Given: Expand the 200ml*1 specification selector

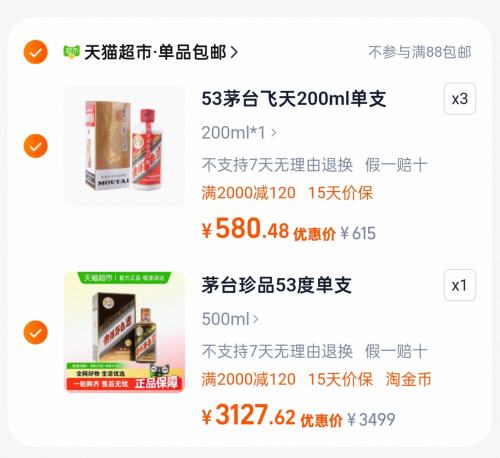Looking at the screenshot, I should click(x=239, y=133).
